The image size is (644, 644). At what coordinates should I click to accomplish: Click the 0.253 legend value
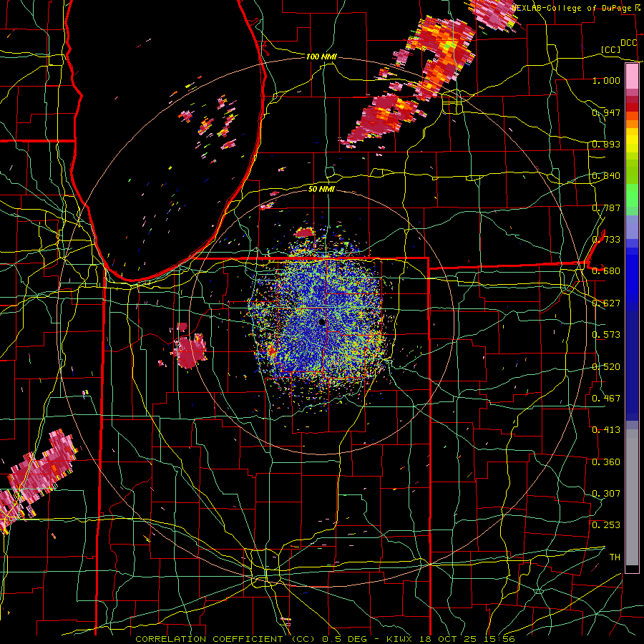tap(606, 525)
